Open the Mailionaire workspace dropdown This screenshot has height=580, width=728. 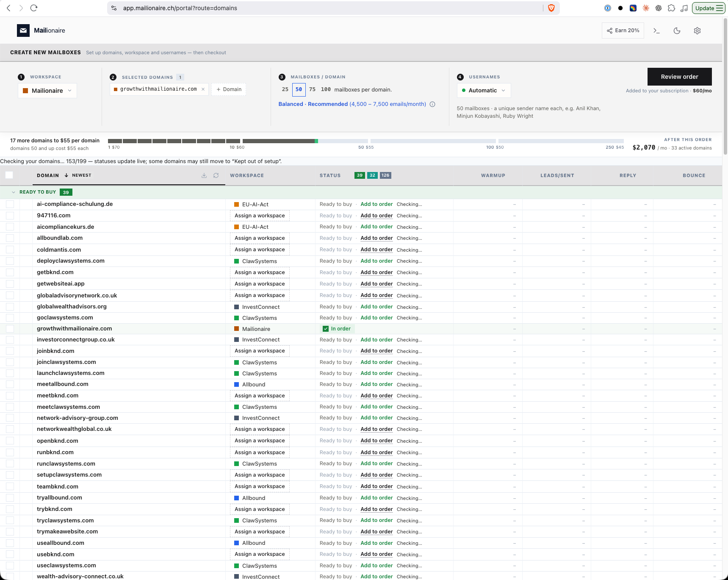[47, 91]
